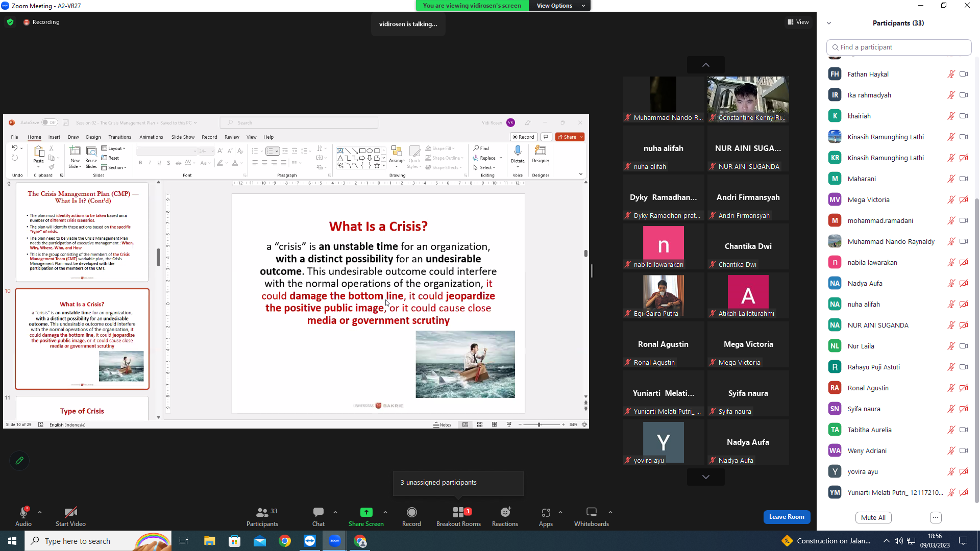Start Zoom meeting Record

pyautogui.click(x=411, y=516)
